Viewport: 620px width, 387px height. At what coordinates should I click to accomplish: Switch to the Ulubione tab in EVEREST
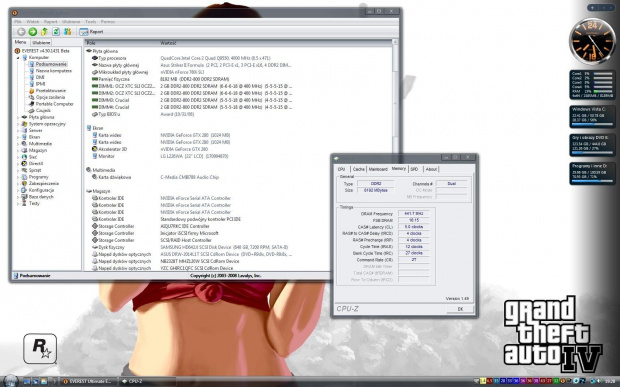point(41,42)
